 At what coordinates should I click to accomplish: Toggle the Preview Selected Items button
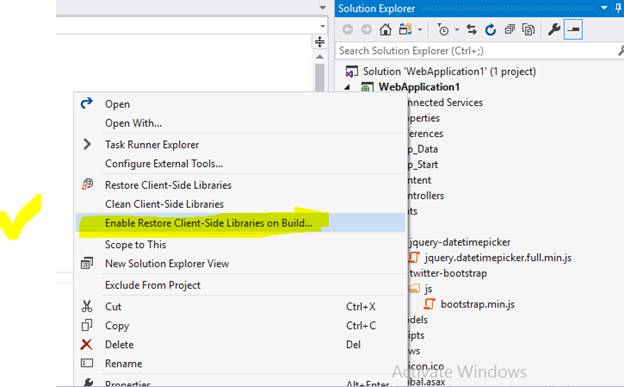click(x=573, y=29)
